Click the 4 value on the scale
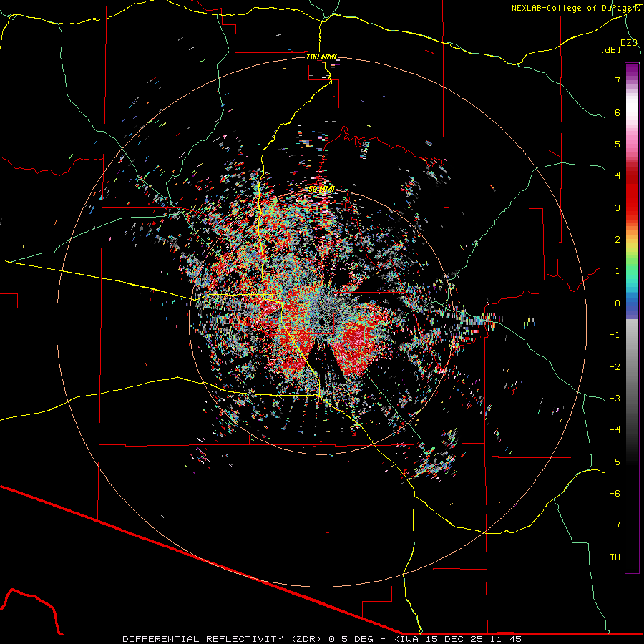 618,176
